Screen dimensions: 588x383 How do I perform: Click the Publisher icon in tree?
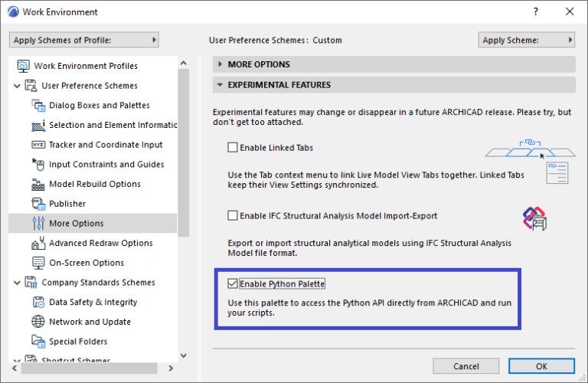pyautogui.click(x=38, y=204)
